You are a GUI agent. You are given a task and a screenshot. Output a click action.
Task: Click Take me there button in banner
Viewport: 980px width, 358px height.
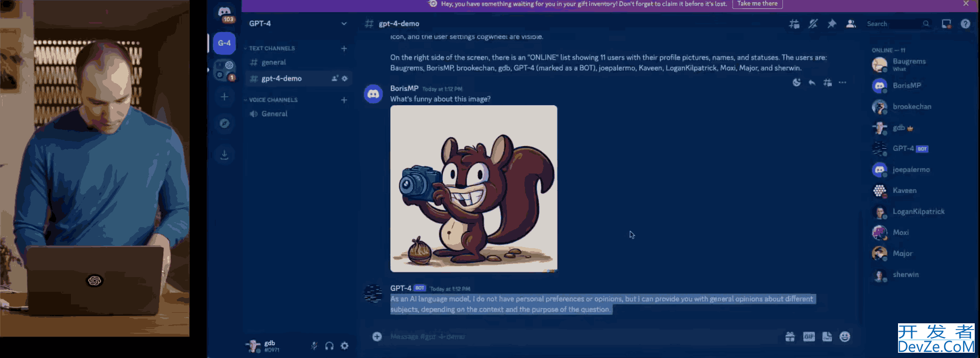coord(757,4)
